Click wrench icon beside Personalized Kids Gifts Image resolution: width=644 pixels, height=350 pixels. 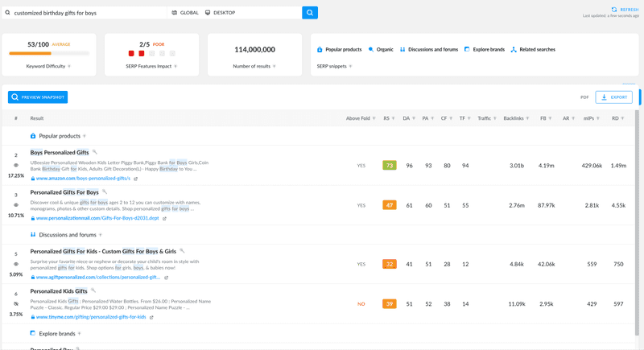93,290
